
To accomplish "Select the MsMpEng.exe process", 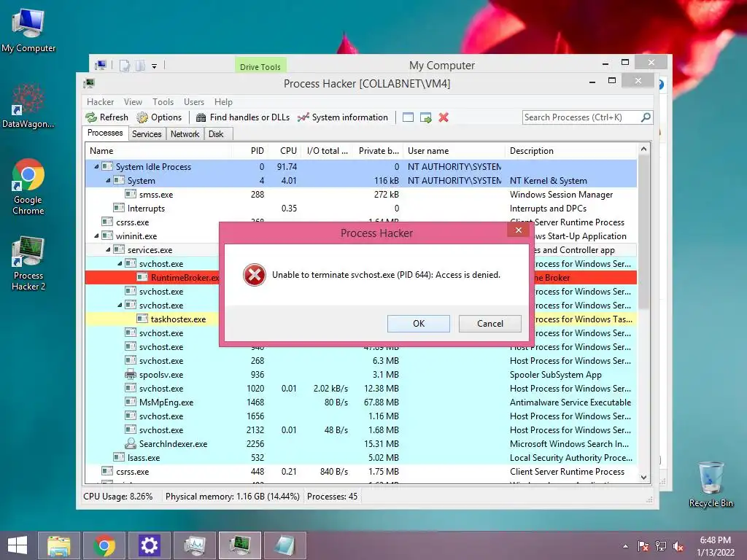I will [x=360, y=402].
